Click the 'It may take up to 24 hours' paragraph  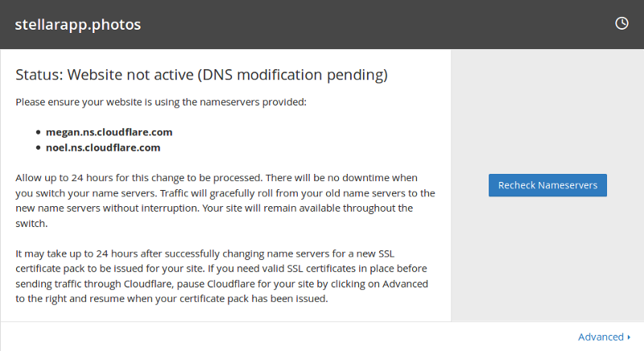tap(222, 276)
